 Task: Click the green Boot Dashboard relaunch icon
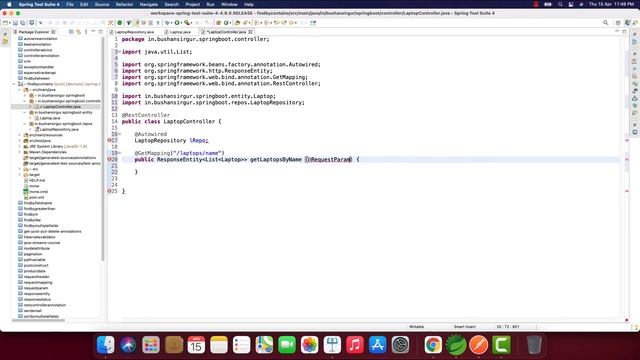[x=120, y=23]
